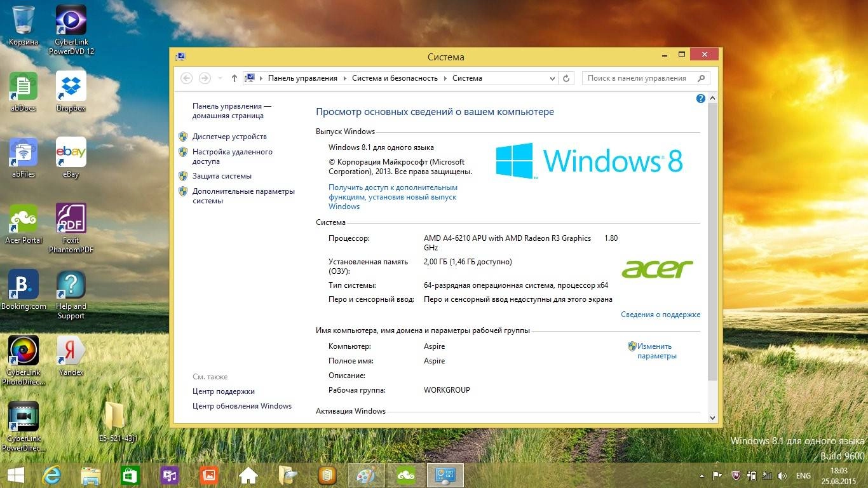The width and height of the screenshot is (868, 488).
Task: Click the help question mark icon
Action: point(701,98)
